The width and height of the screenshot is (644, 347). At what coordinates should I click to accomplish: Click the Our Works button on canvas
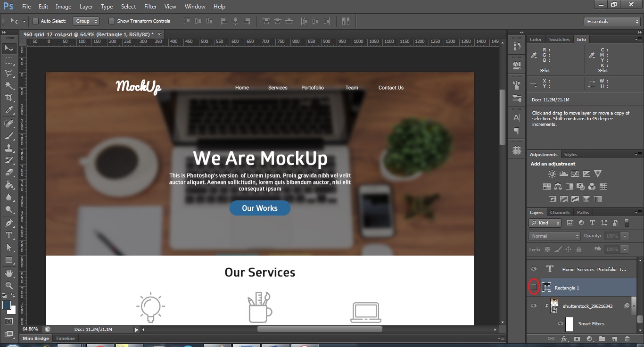[x=260, y=208]
